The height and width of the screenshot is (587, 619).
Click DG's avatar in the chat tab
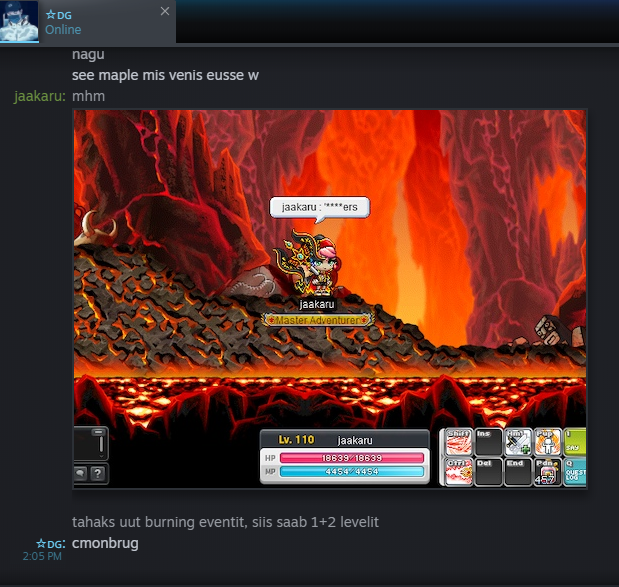(x=19, y=21)
